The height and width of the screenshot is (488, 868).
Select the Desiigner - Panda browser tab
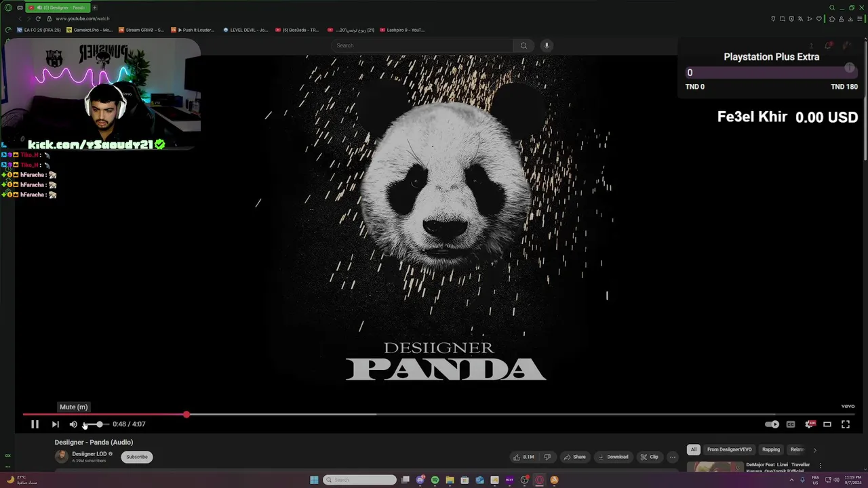(58, 7)
